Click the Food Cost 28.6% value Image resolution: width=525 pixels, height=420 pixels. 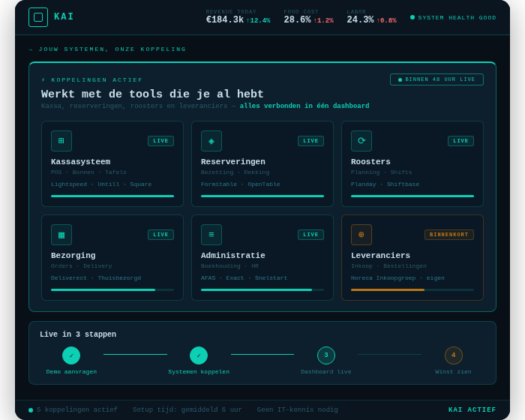click(297, 19)
